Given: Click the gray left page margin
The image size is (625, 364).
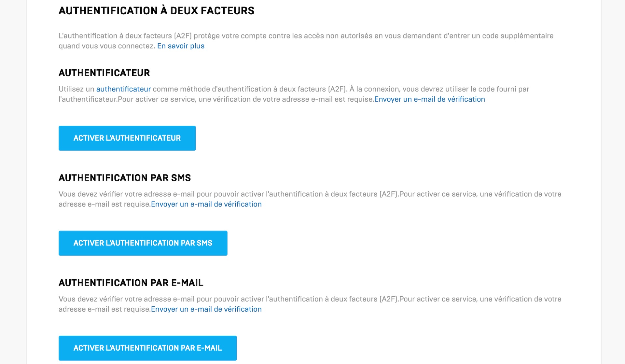Looking at the screenshot, I should coord(13,182).
